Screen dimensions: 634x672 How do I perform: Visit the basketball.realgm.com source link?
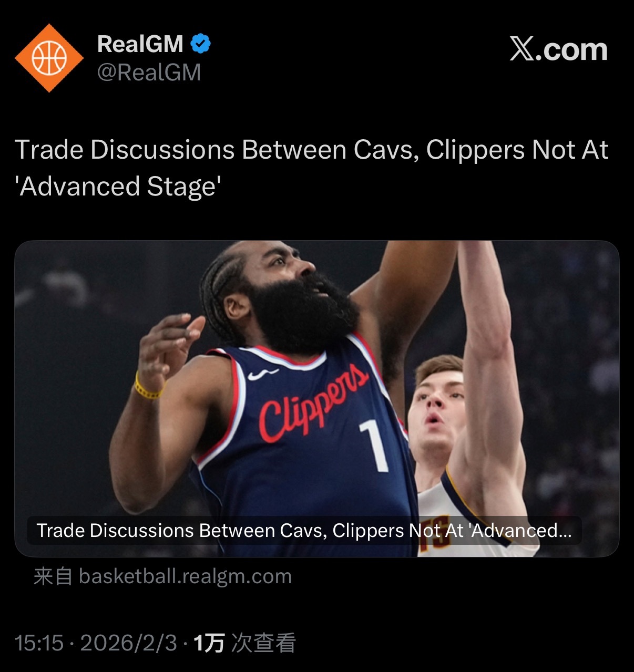[185, 576]
